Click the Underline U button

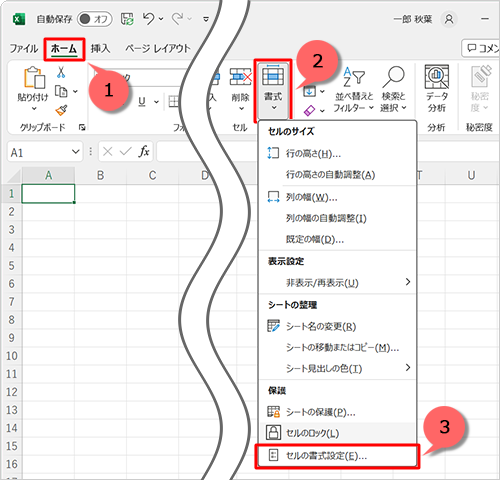click(x=142, y=101)
